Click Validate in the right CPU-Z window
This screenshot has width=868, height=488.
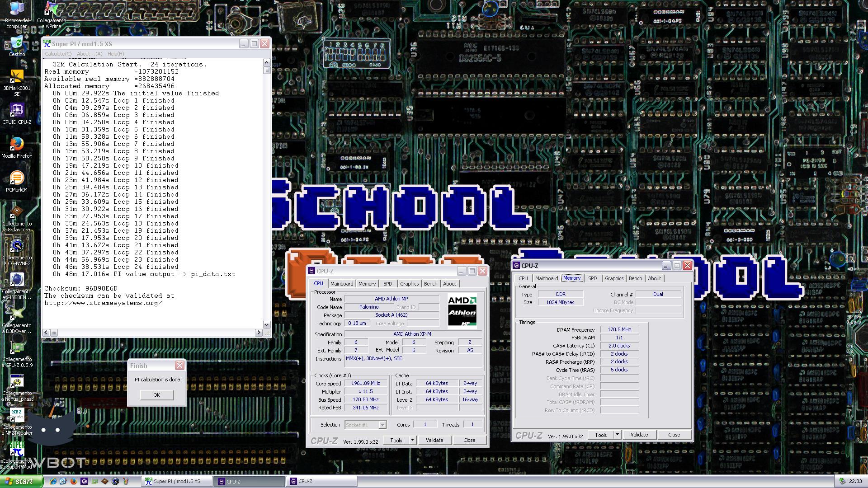(x=639, y=435)
